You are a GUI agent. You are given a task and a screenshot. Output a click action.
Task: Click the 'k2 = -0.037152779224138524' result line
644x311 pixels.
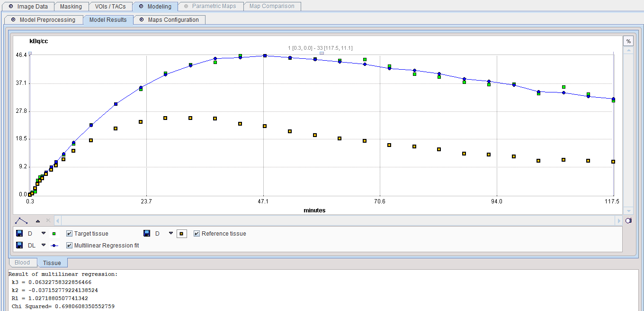55,290
